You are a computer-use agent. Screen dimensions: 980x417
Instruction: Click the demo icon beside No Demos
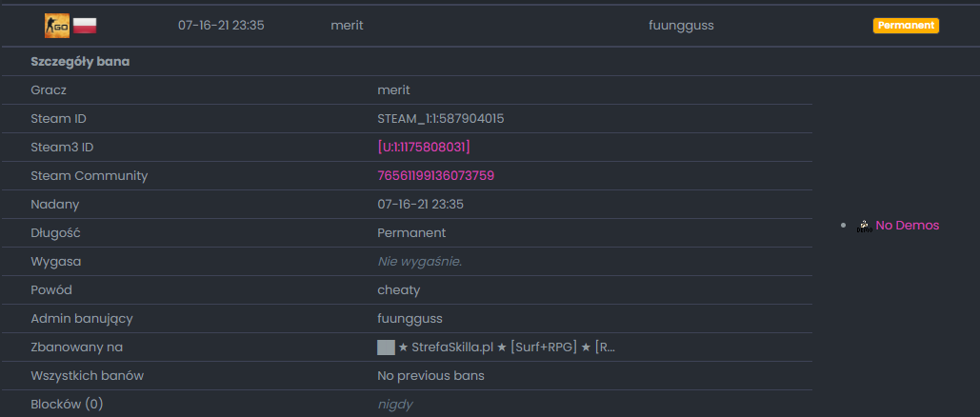click(x=865, y=226)
